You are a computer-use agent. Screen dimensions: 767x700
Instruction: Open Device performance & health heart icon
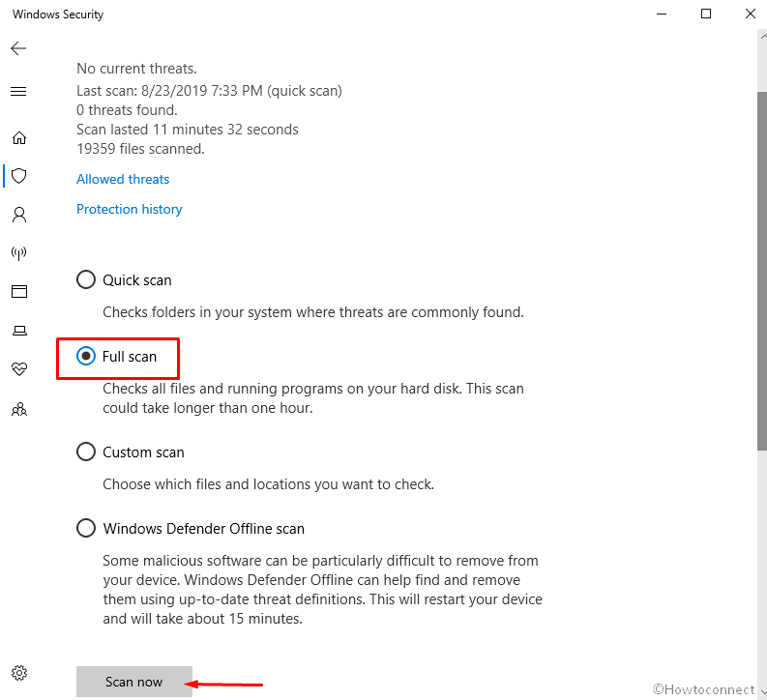coord(19,369)
